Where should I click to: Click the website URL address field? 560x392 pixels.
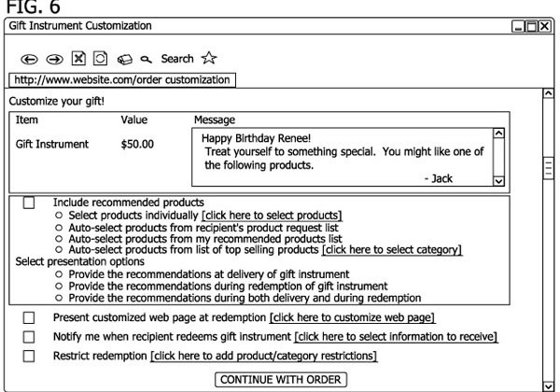click(120, 79)
